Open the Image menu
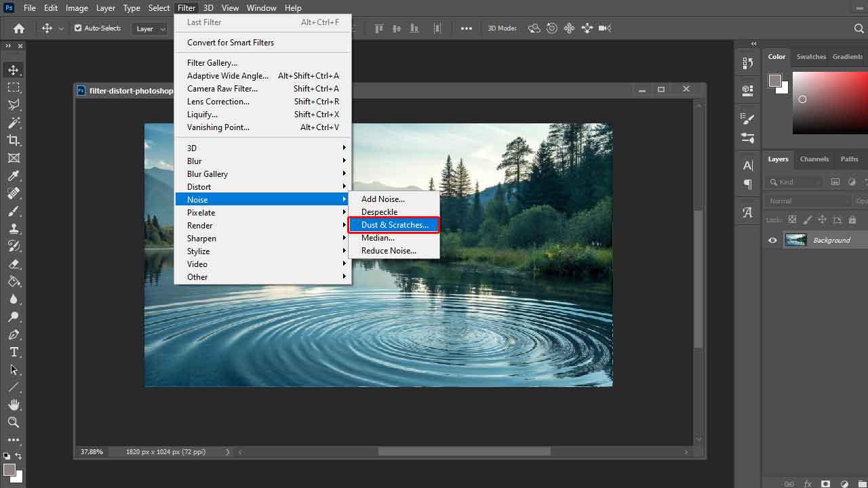Screen dimensions: 868x488 [77, 8]
